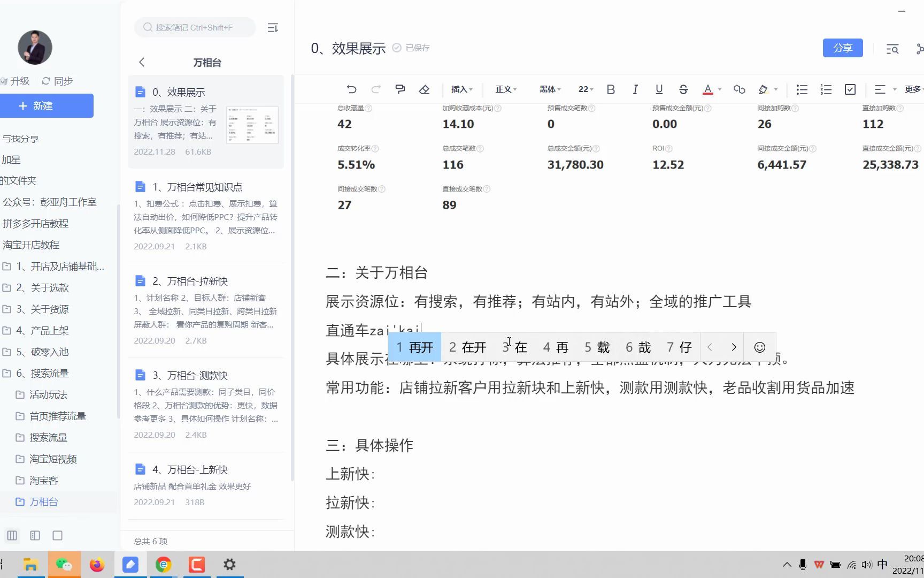The image size is (924, 578).
Task: Open the note 1、万相台常见知识点
Action: [x=206, y=216]
